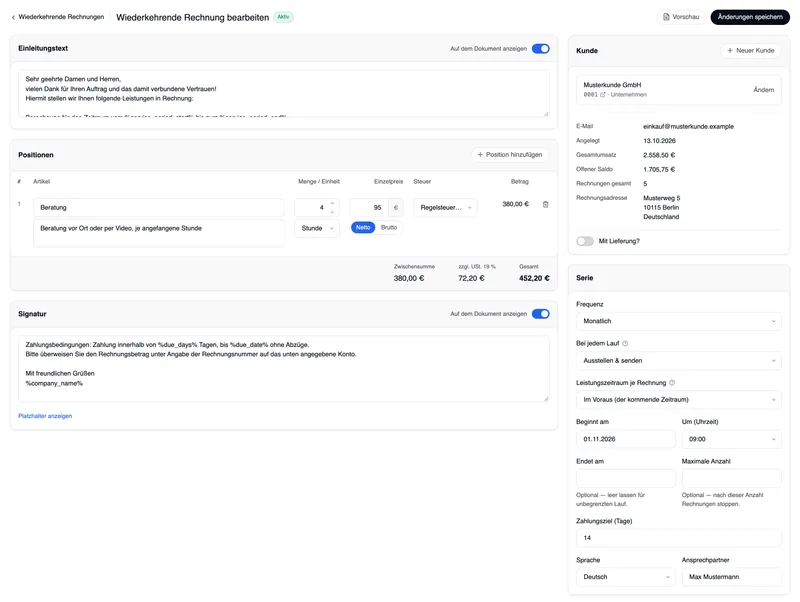Open the Regelsteuer tax dropdown
Viewport: 800px width, 602px height.
click(x=445, y=208)
